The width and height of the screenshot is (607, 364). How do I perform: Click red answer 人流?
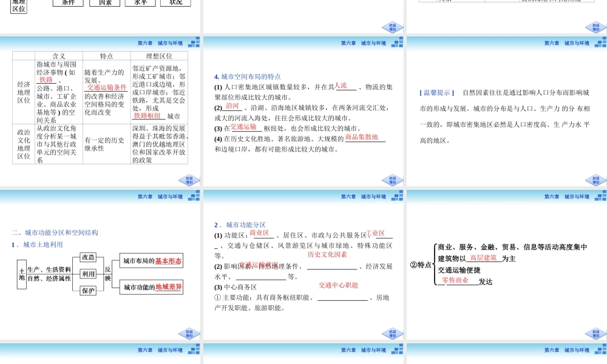point(341,86)
